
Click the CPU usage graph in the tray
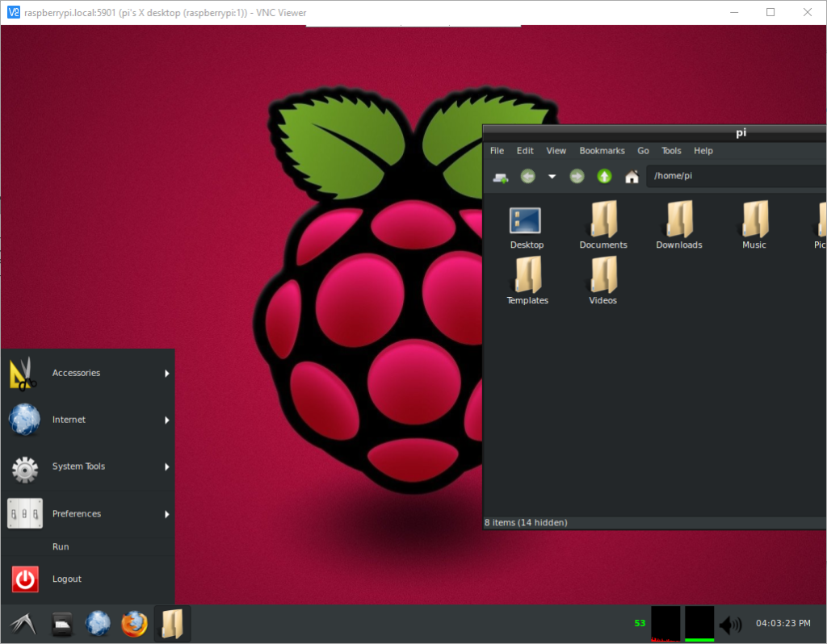(665, 623)
